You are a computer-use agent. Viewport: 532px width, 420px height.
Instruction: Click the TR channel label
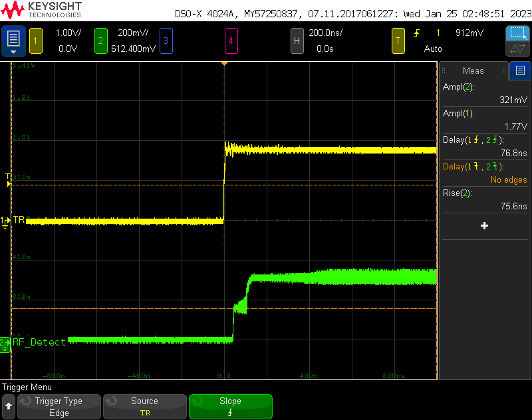point(19,220)
